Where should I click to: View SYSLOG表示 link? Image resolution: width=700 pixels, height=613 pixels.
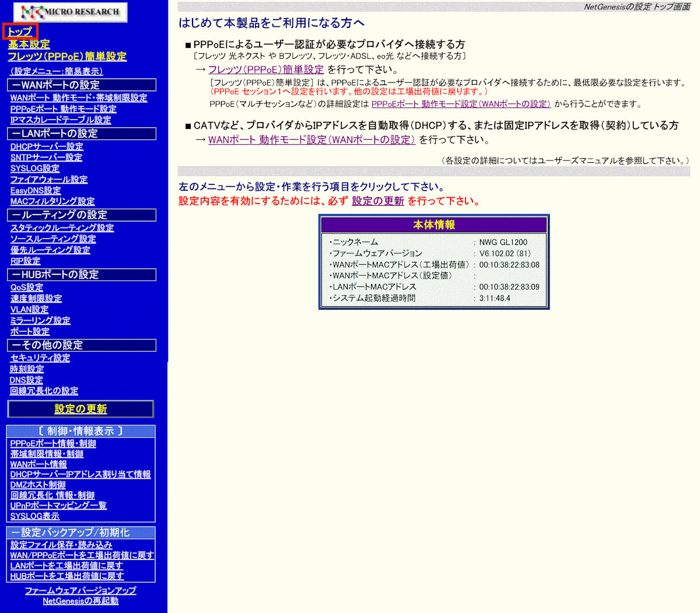(x=35, y=516)
